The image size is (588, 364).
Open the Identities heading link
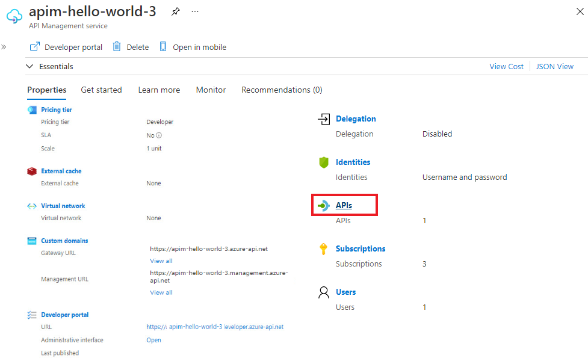pyautogui.click(x=353, y=162)
